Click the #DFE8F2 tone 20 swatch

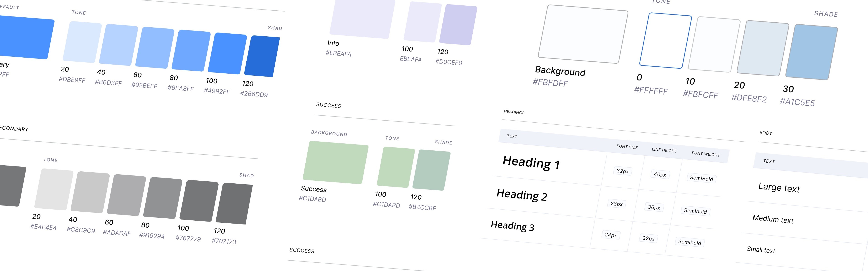762,48
